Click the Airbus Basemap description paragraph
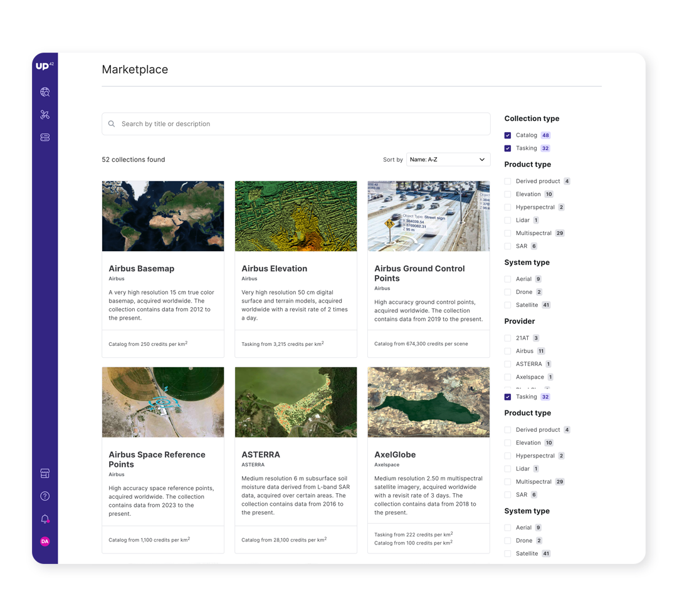The width and height of the screenshot is (677, 616). pyautogui.click(x=162, y=305)
